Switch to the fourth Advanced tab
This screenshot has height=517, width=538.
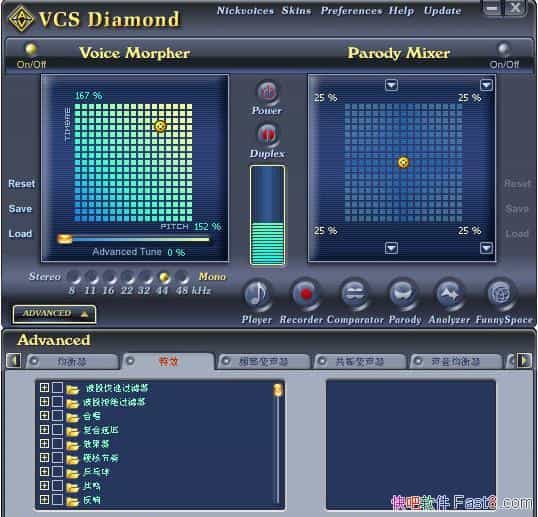[x=360, y=362]
